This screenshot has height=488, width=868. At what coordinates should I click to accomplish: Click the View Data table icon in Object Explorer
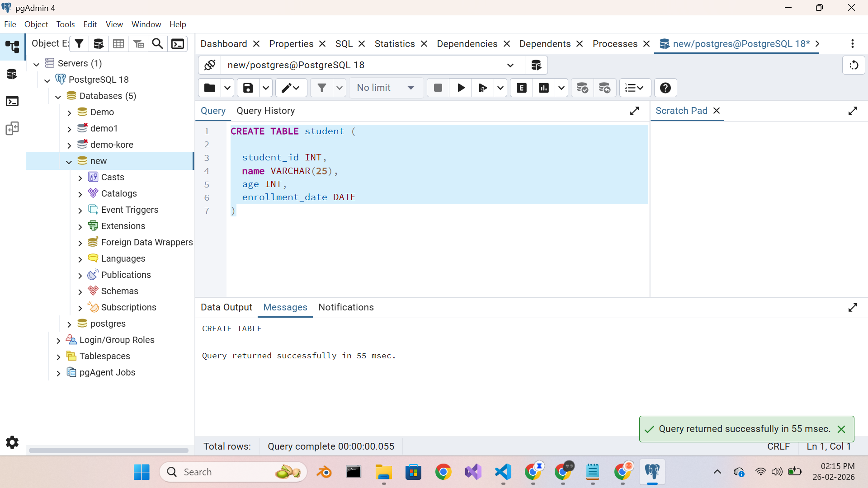(x=118, y=43)
